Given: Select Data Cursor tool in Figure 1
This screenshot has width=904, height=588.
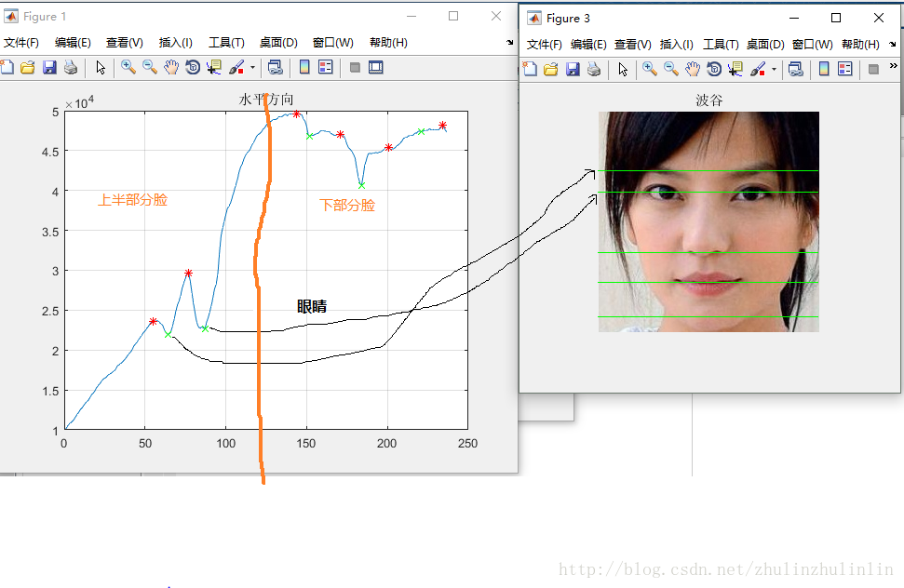Looking at the screenshot, I should 214,67.
